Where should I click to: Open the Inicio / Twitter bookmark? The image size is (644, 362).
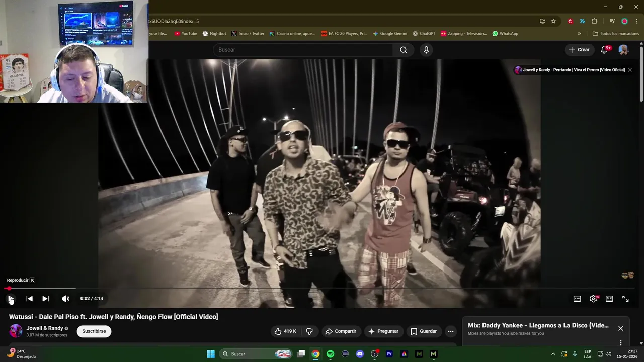[x=248, y=34]
